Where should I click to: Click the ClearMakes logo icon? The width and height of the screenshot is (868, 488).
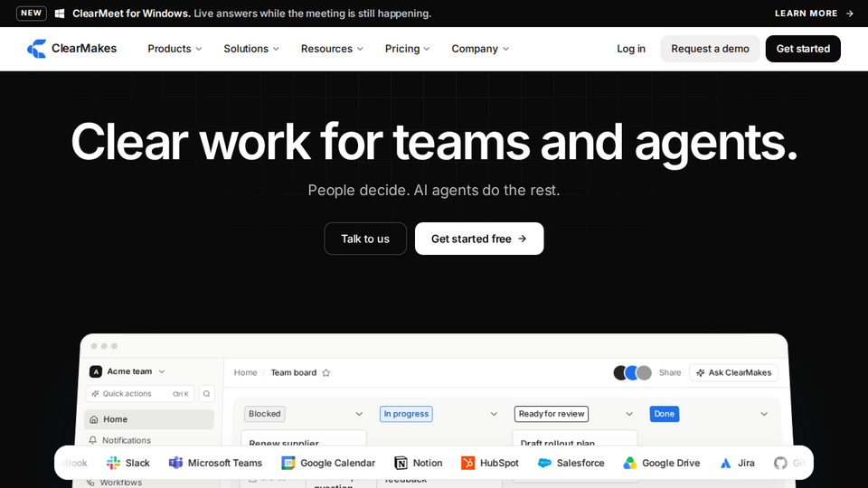(36, 49)
